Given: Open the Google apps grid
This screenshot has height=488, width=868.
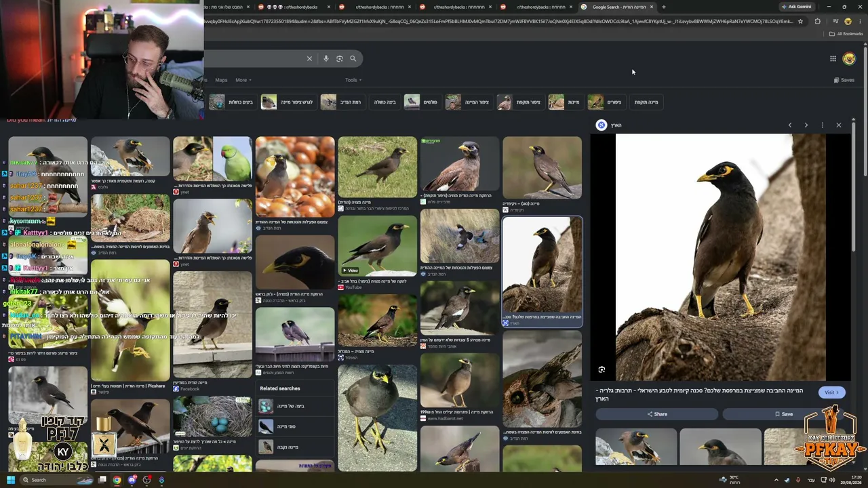Looking at the screenshot, I should click(x=833, y=58).
